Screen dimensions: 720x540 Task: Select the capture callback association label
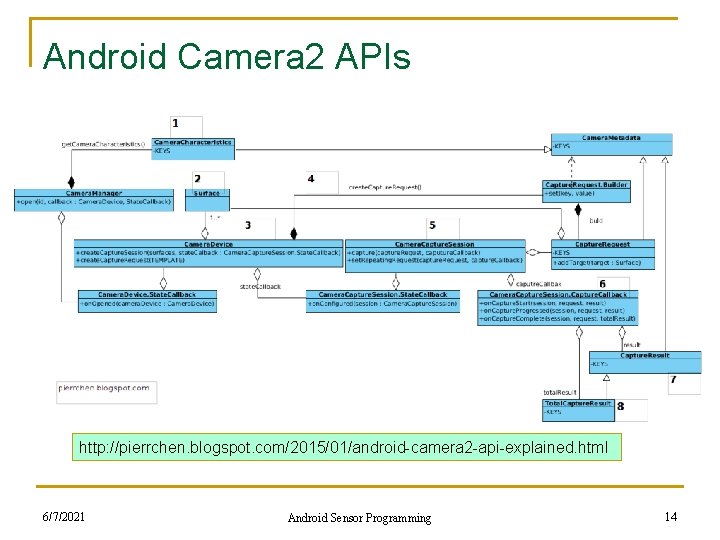pyautogui.click(x=539, y=284)
